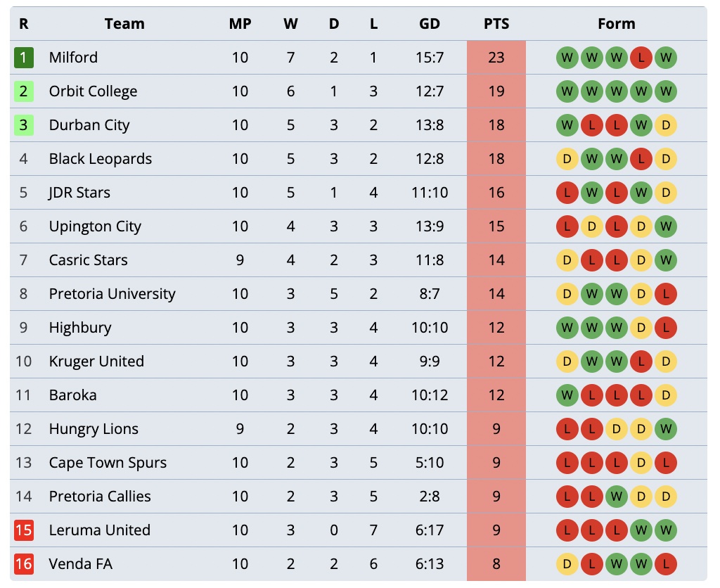Click the GD column header
This screenshot has height=588, width=720.
click(x=430, y=24)
